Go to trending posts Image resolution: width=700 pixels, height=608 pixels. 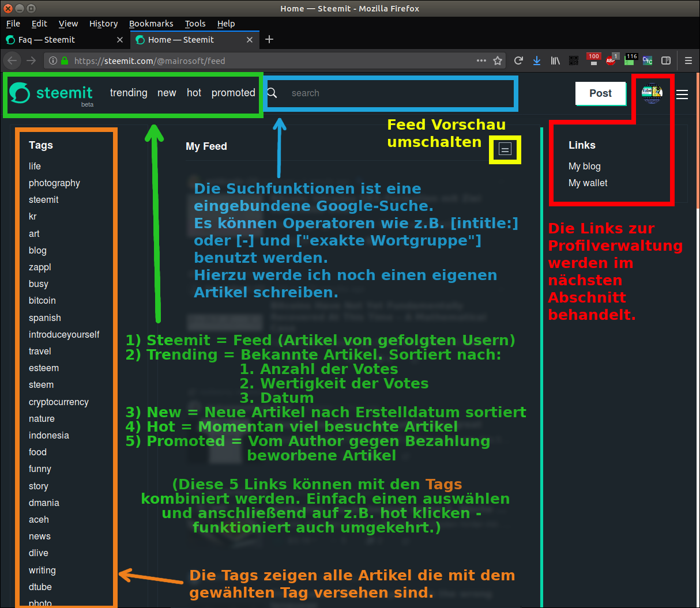click(x=129, y=93)
